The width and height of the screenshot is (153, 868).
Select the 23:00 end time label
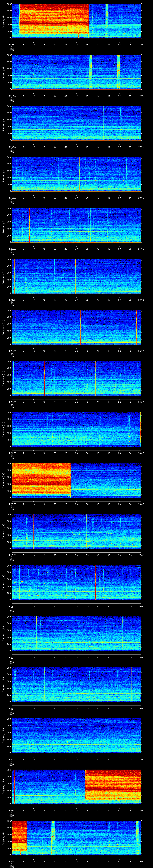(x=141, y=351)
